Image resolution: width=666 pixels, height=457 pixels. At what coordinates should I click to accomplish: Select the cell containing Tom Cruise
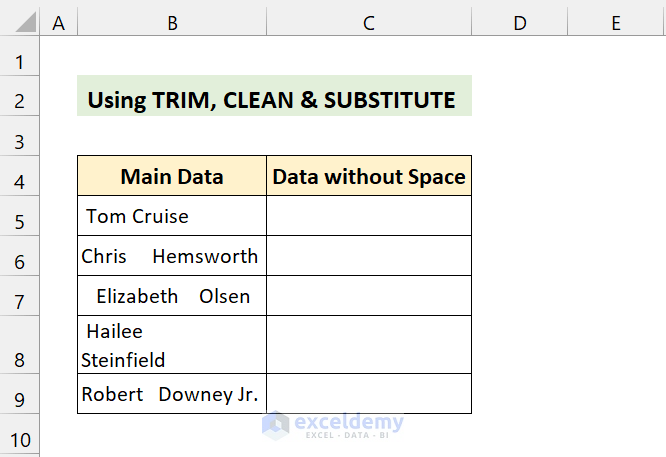(x=172, y=216)
